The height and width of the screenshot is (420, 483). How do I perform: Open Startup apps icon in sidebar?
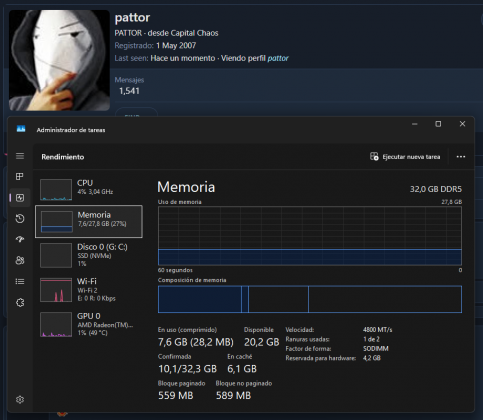tap(20, 239)
